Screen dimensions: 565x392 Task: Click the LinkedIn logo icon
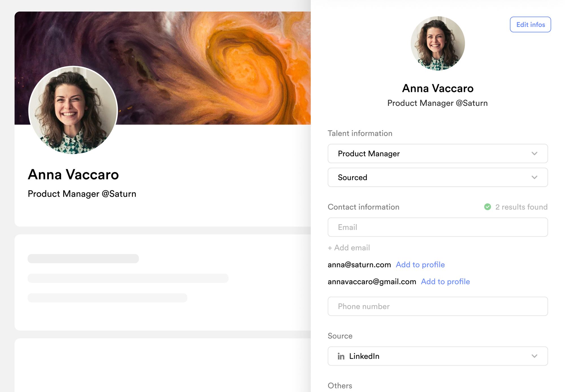pos(341,356)
